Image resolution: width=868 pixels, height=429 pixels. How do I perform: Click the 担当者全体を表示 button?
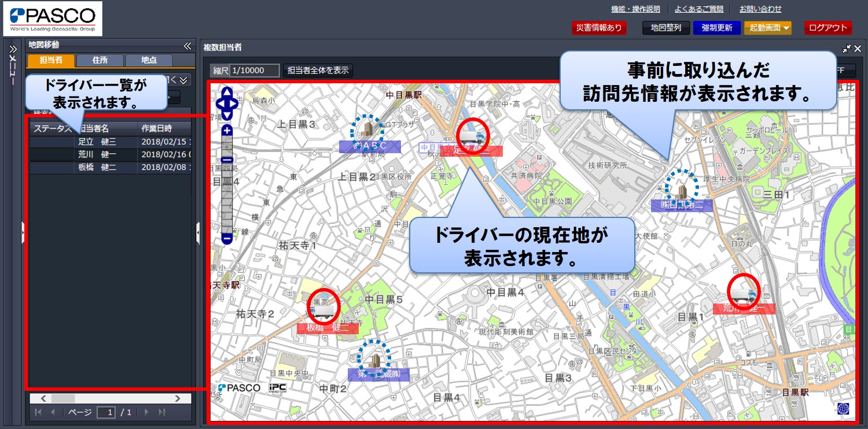318,71
